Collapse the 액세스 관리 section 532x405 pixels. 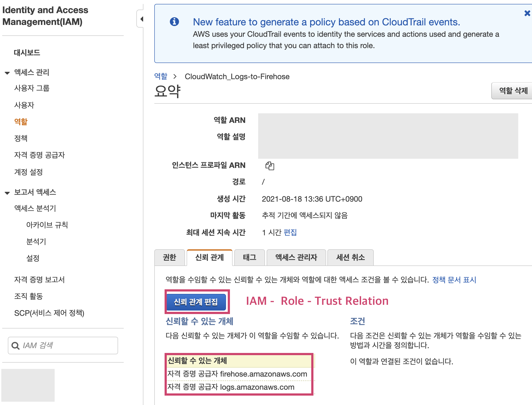click(x=7, y=73)
